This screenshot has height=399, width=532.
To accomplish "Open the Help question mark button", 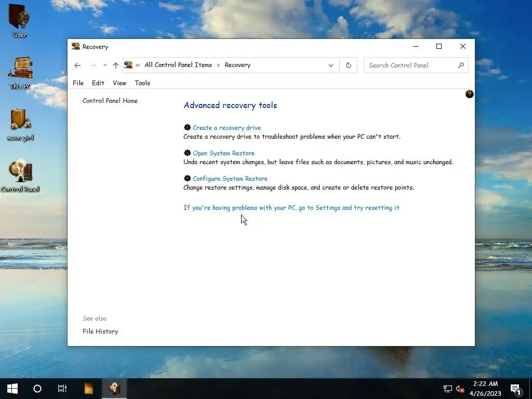I will tap(469, 94).
